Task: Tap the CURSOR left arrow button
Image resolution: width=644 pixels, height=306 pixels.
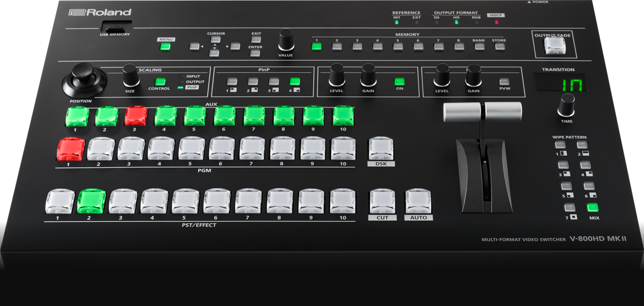Action: [x=194, y=46]
